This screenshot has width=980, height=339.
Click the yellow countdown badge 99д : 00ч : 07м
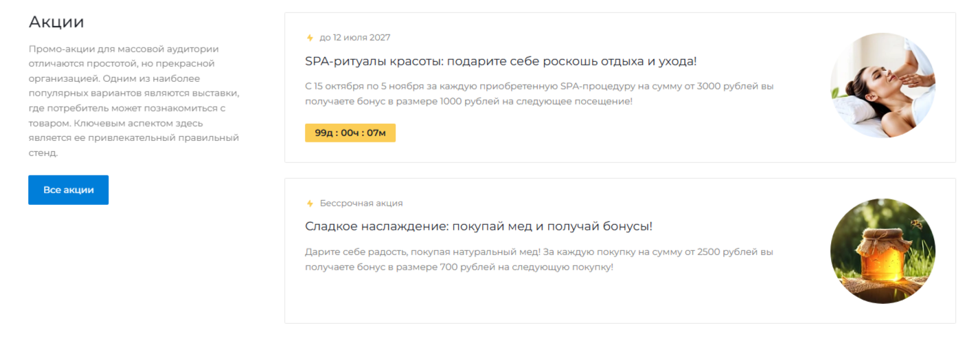pyautogui.click(x=350, y=133)
